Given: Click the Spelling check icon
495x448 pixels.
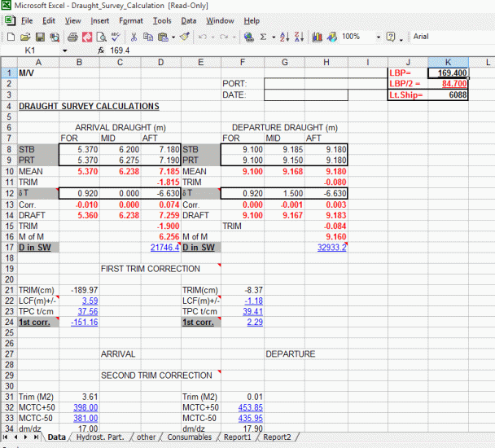Looking at the screenshot, I should (116, 37).
